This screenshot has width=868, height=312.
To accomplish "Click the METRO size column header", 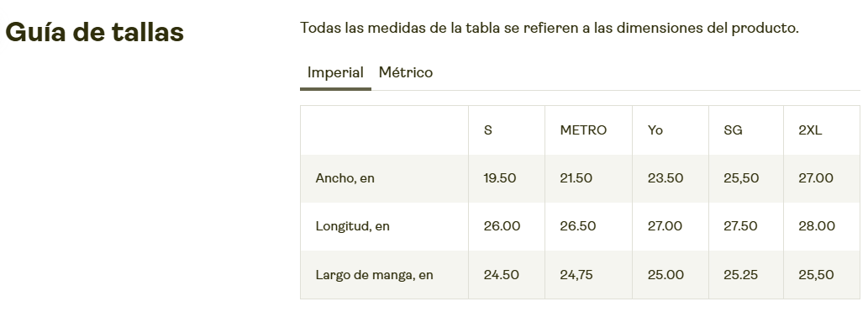I will 583,130.
